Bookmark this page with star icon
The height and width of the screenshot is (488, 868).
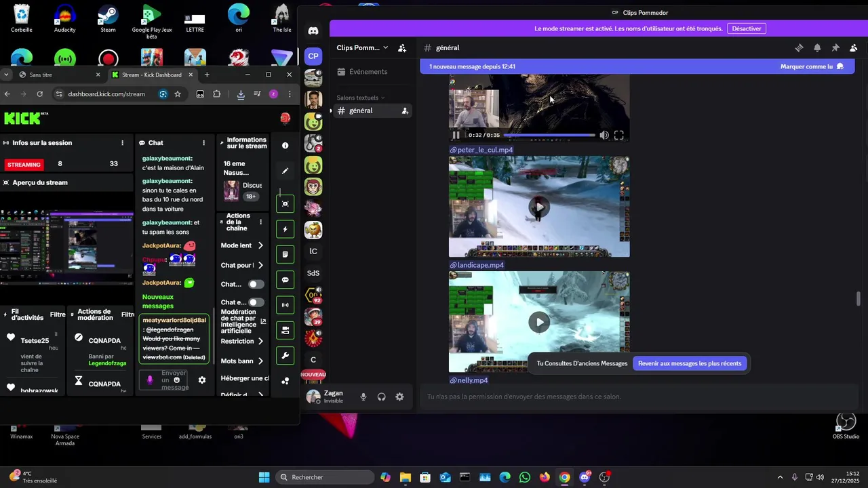(178, 94)
